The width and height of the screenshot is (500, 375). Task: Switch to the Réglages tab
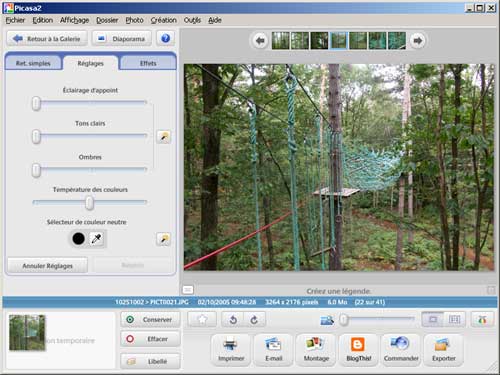(x=90, y=63)
